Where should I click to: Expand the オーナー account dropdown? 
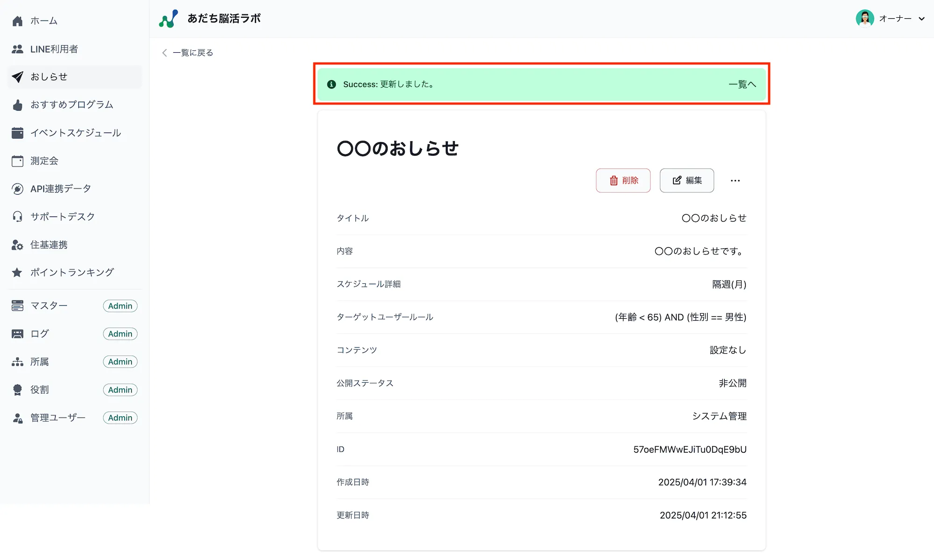(x=921, y=19)
